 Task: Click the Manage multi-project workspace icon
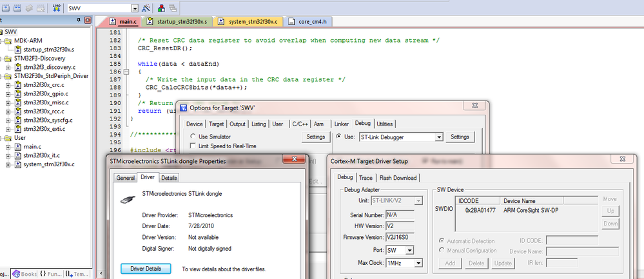pos(172,8)
